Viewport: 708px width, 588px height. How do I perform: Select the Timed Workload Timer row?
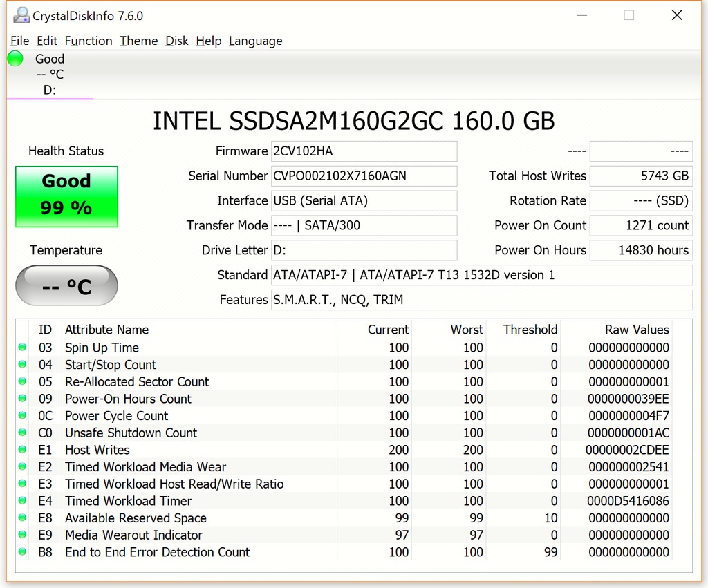(344, 500)
